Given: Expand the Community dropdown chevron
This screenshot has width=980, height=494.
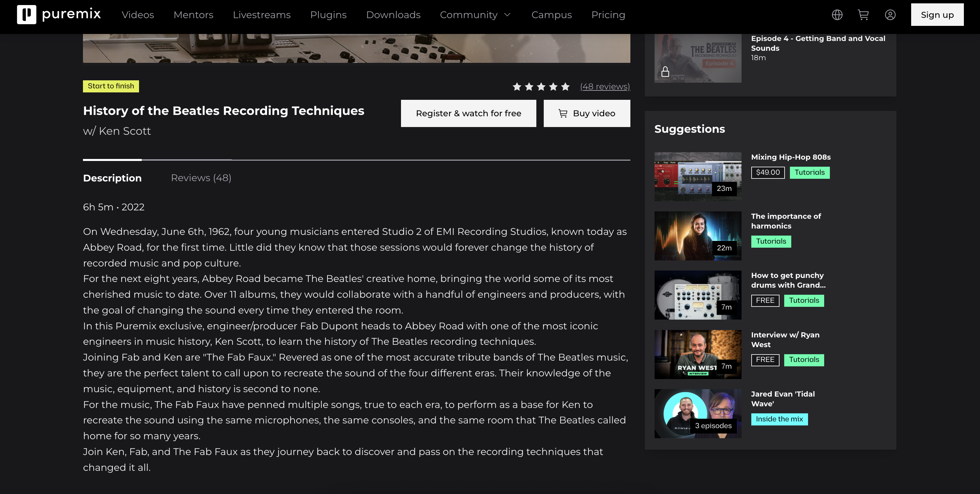Looking at the screenshot, I should tap(507, 15).
